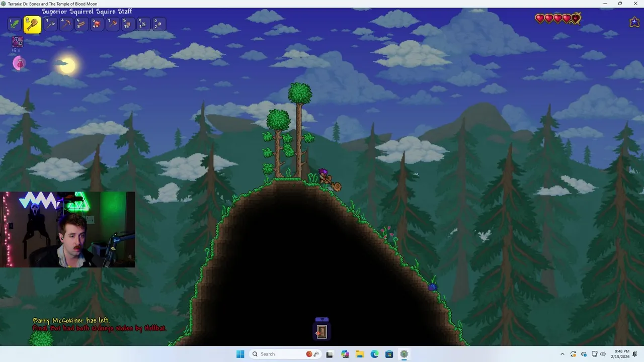Screen dimensions: 644x362
Task: Click the 'Barry McCokiner has left.' chat message
Action: (x=71, y=320)
